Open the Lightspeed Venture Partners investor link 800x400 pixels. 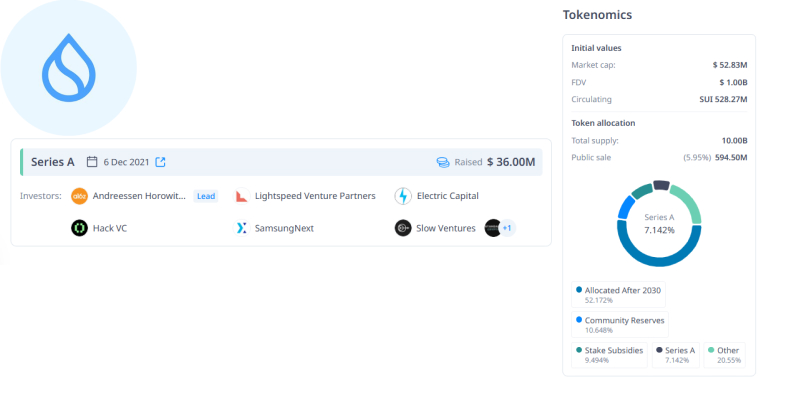click(314, 196)
